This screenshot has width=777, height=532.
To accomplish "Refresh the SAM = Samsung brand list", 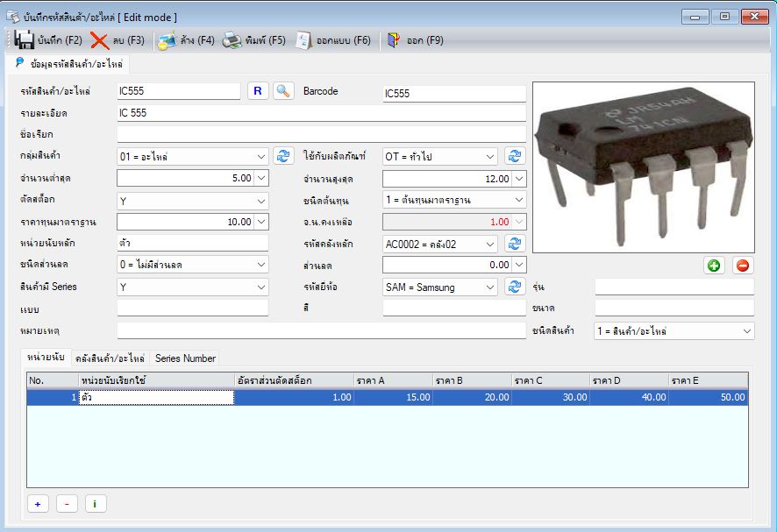I will [515, 287].
